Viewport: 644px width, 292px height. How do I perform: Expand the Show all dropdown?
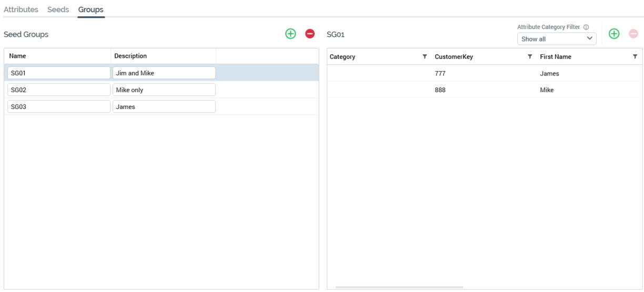pyautogui.click(x=557, y=39)
